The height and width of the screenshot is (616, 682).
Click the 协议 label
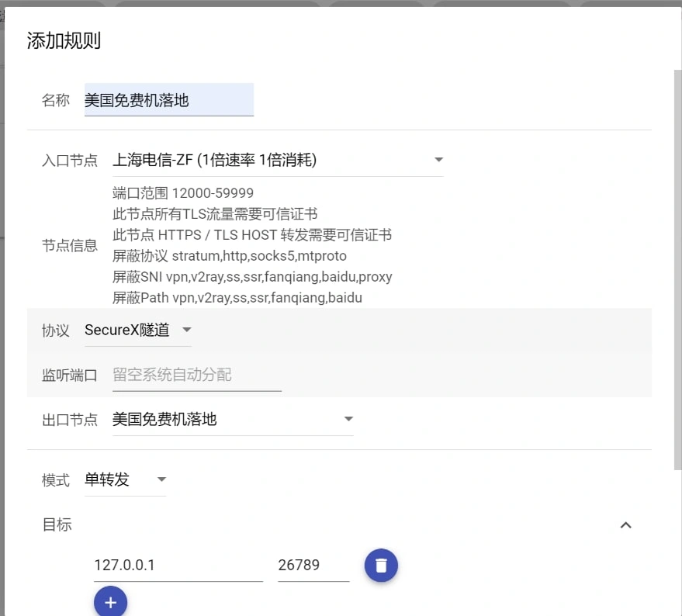click(55, 330)
